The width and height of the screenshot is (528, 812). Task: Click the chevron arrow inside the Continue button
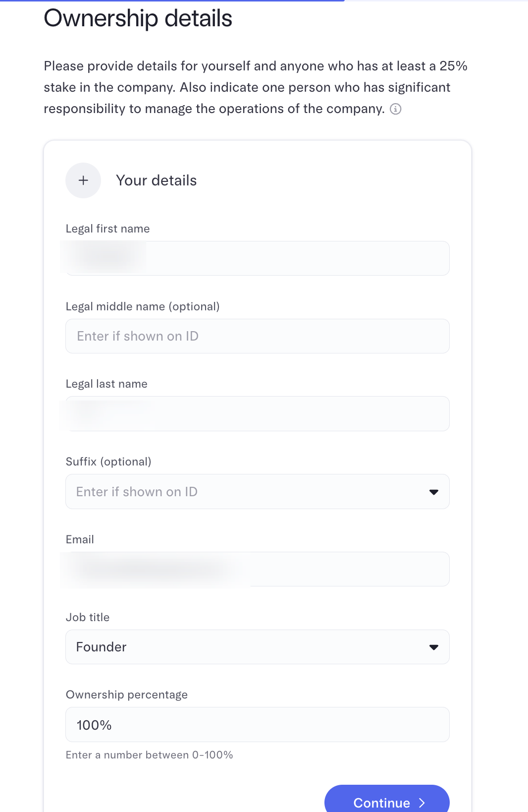(422, 803)
